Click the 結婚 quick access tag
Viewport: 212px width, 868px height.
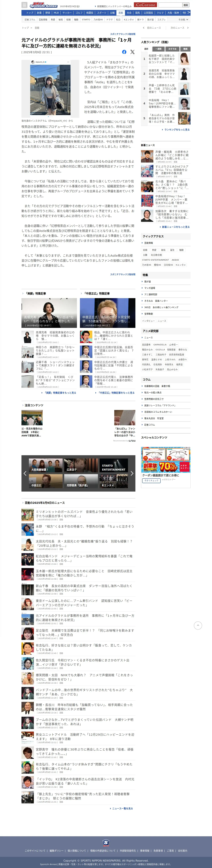tap(145, 250)
